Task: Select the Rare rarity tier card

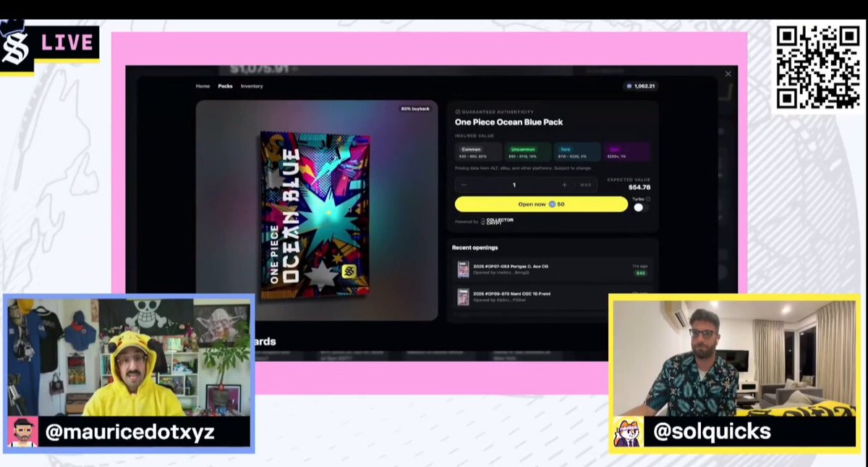Action: [x=577, y=151]
